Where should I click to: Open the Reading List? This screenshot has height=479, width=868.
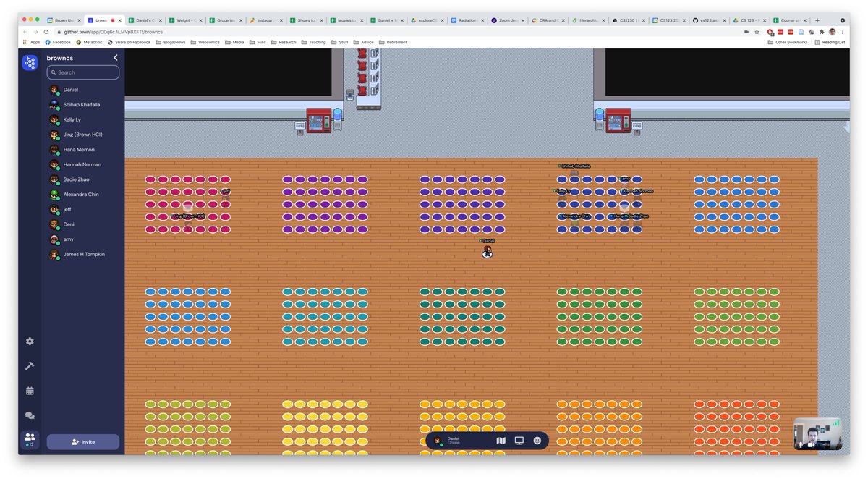pyautogui.click(x=830, y=42)
